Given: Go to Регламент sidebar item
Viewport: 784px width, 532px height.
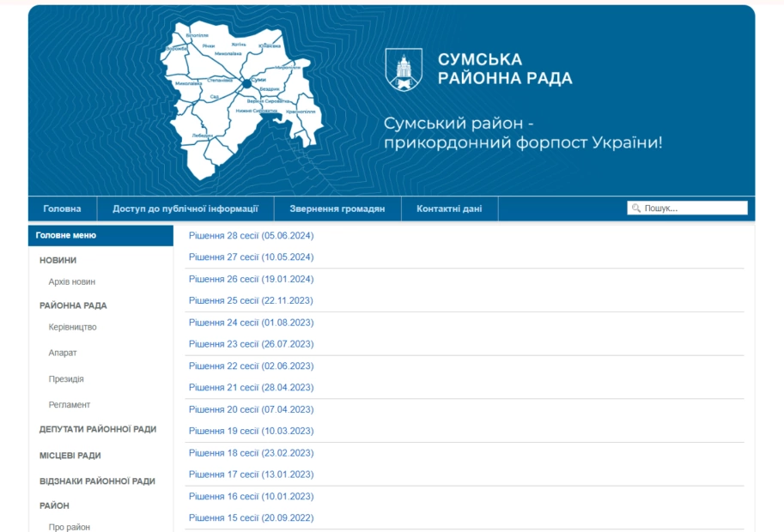Looking at the screenshot, I should click(70, 405).
